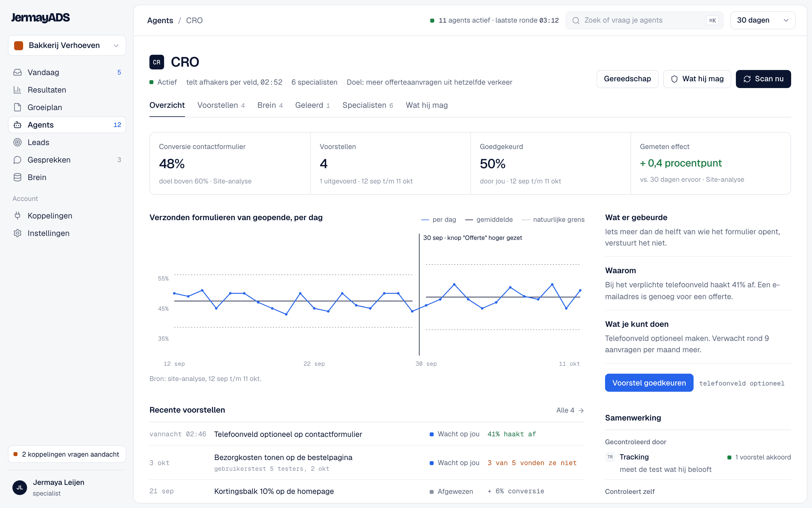Open Leads in the sidebar
The image size is (812, 508).
pyautogui.click(x=67, y=142)
